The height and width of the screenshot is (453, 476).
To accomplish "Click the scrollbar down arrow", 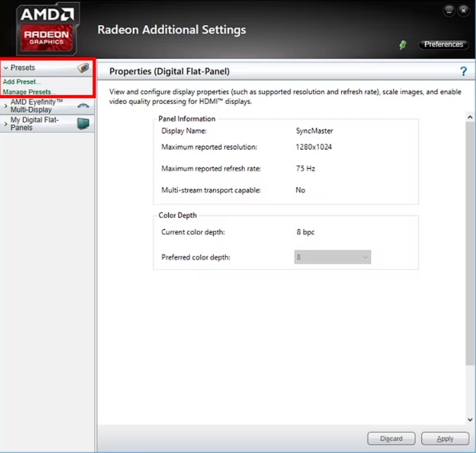I will [x=470, y=420].
